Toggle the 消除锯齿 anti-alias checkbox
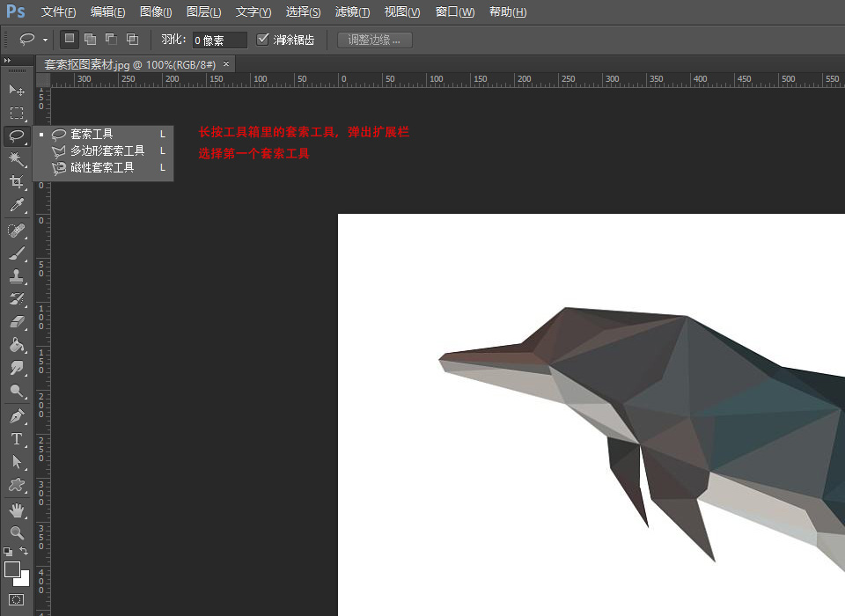 (x=263, y=40)
